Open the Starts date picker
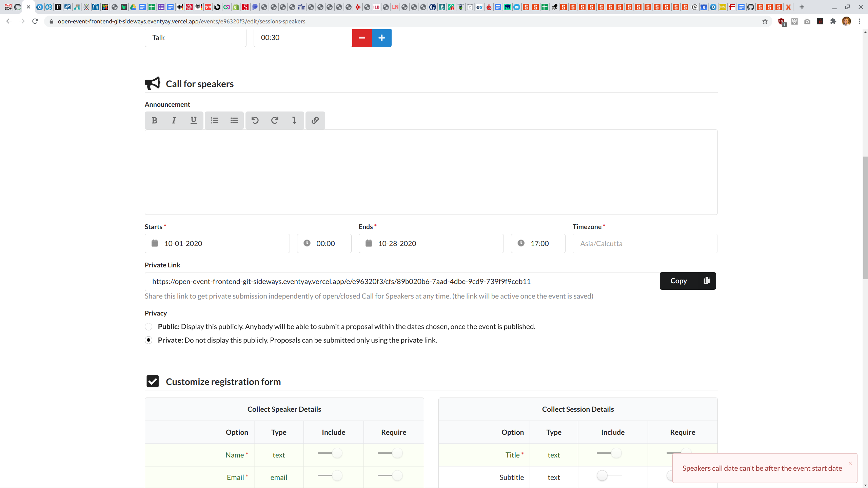Image resolution: width=868 pixels, height=488 pixels. (217, 243)
